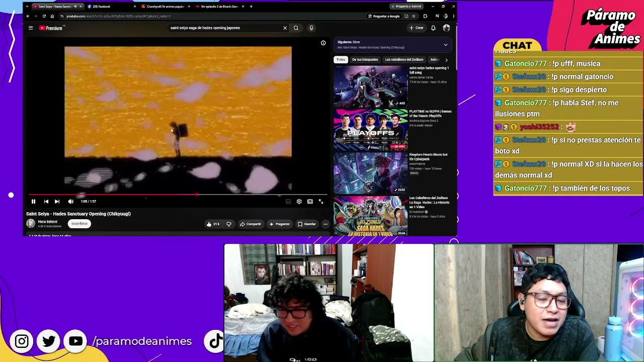The height and width of the screenshot is (362, 644).
Task: Clear the YouTube search box text
Action: (x=285, y=28)
